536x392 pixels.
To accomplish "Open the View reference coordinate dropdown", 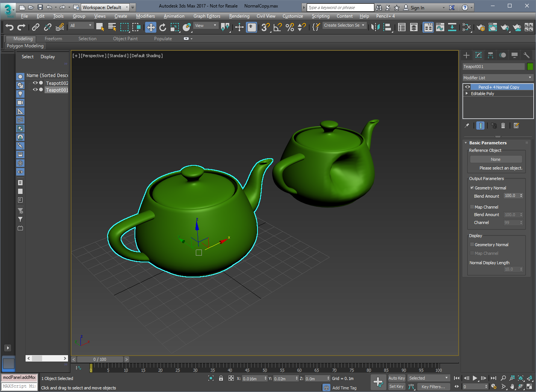I will tap(206, 26).
